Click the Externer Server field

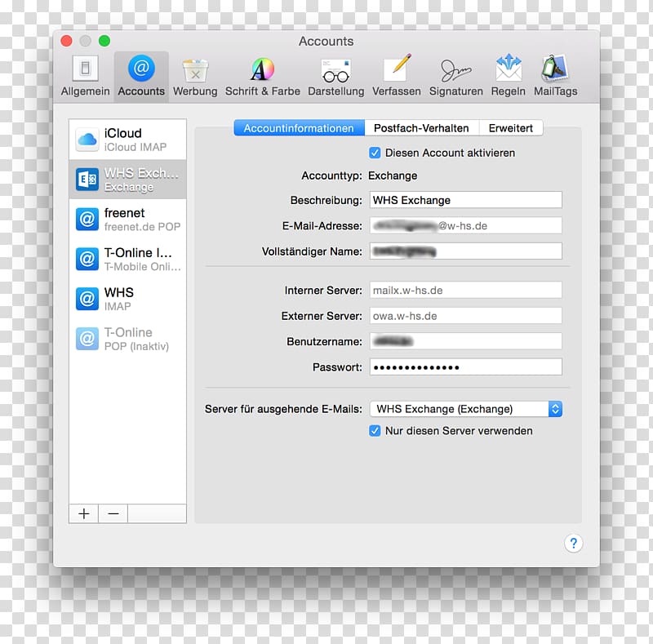(x=465, y=316)
